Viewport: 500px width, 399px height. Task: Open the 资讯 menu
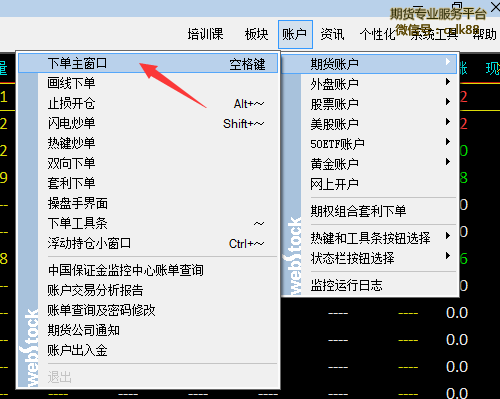tap(332, 34)
